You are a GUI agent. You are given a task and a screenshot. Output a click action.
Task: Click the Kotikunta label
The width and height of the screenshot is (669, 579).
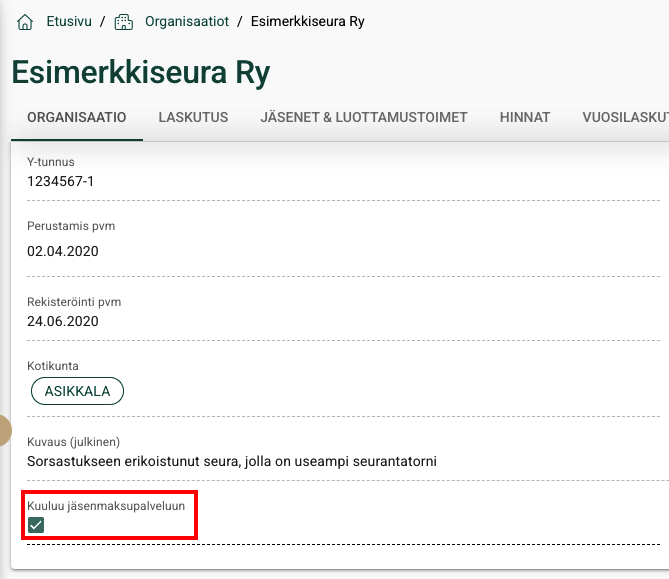pyautogui.click(x=53, y=366)
